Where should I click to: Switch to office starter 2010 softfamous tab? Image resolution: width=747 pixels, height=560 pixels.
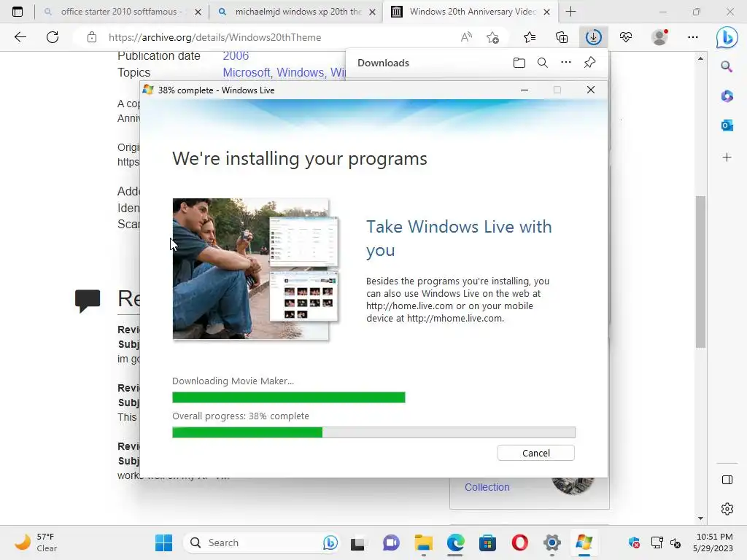120,12
